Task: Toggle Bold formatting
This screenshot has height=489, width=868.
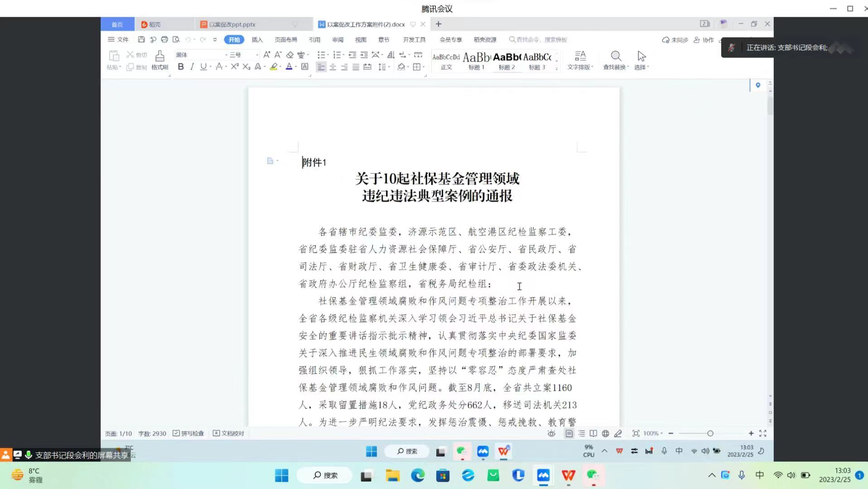Action: click(x=181, y=67)
